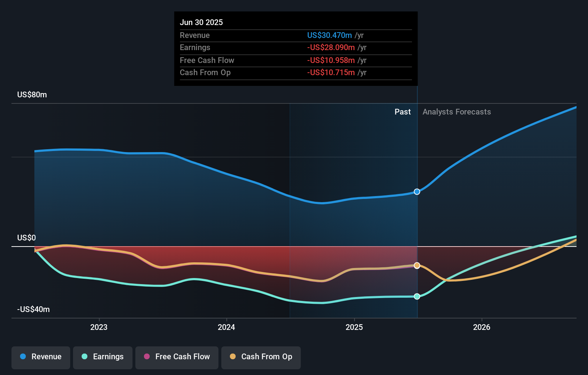Select the Analysts Forecasts section label
Image resolution: width=588 pixels, height=375 pixels.
pos(456,112)
